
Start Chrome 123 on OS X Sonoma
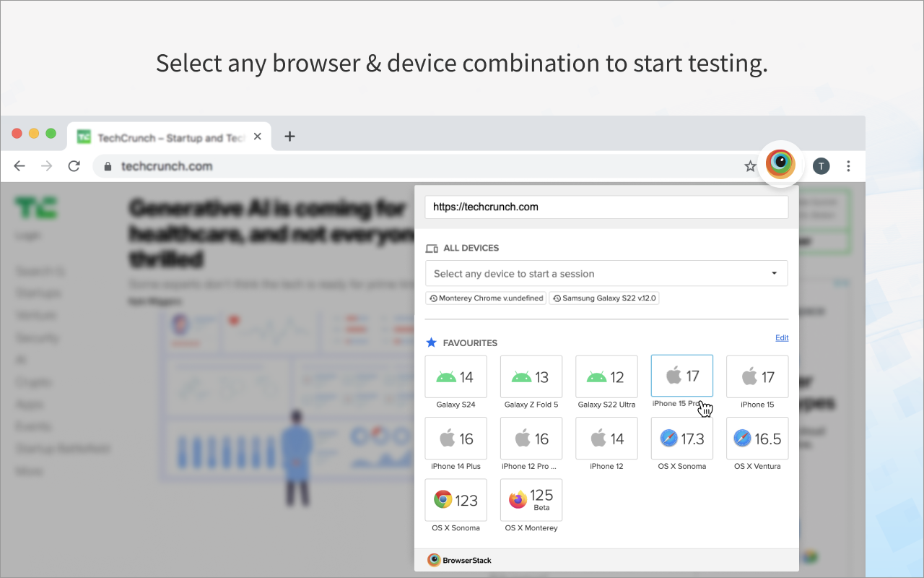(x=456, y=500)
